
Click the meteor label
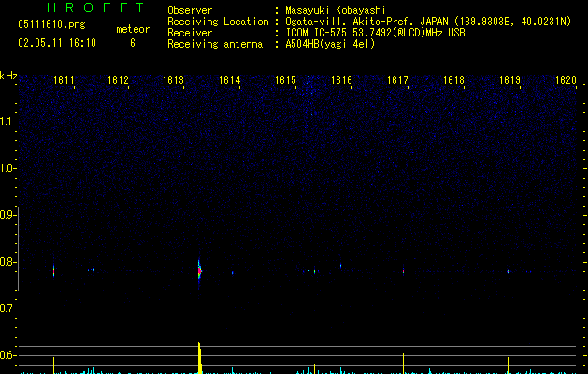[x=133, y=29]
